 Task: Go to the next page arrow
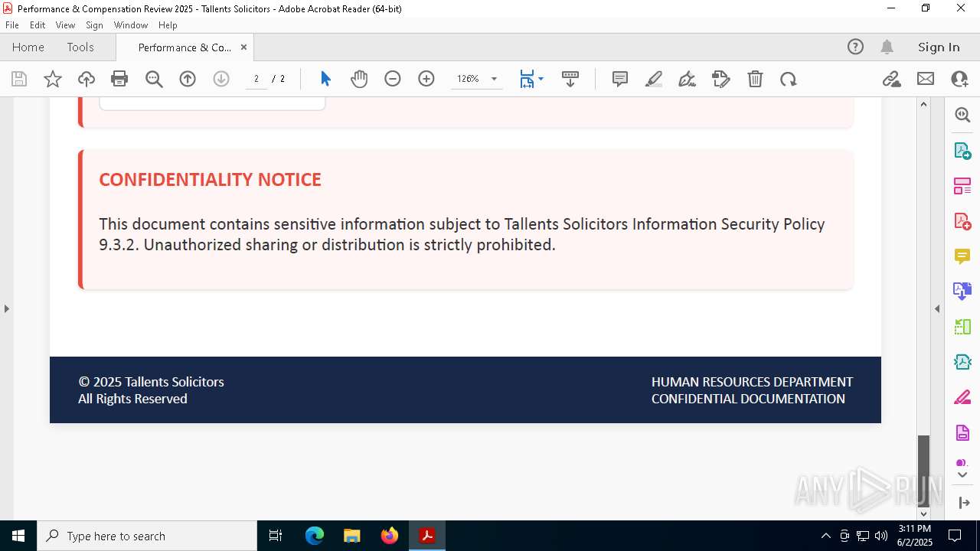point(221,79)
